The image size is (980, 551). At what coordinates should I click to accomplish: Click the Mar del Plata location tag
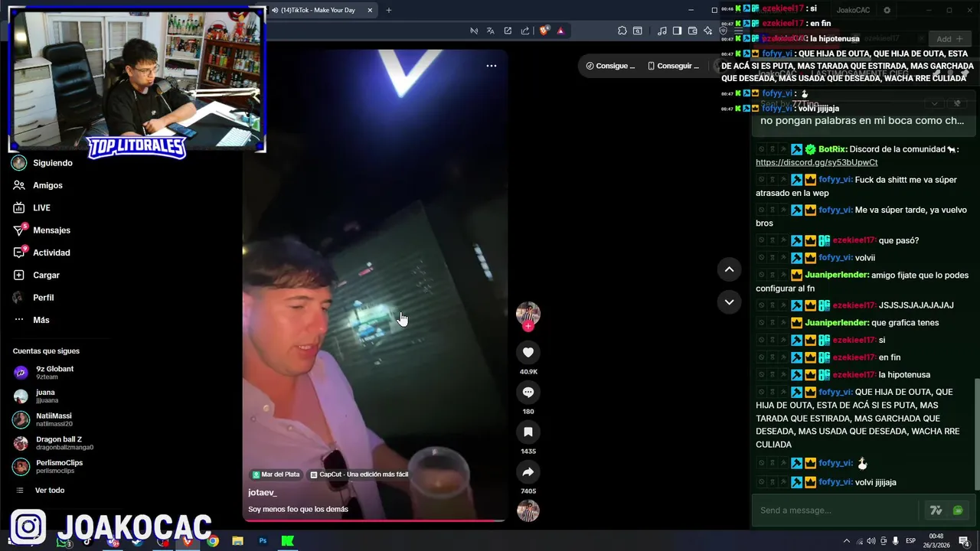click(276, 474)
